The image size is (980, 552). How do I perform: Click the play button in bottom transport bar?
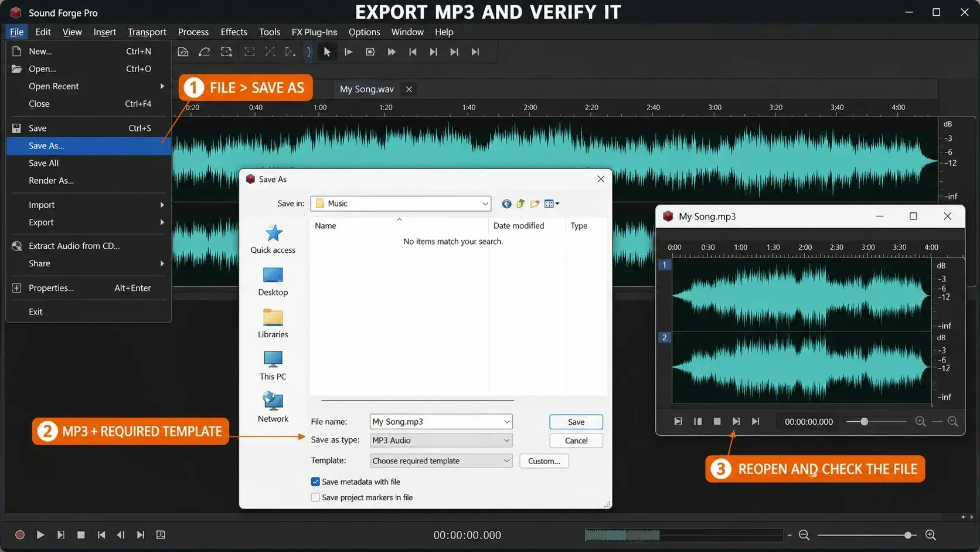coord(40,535)
